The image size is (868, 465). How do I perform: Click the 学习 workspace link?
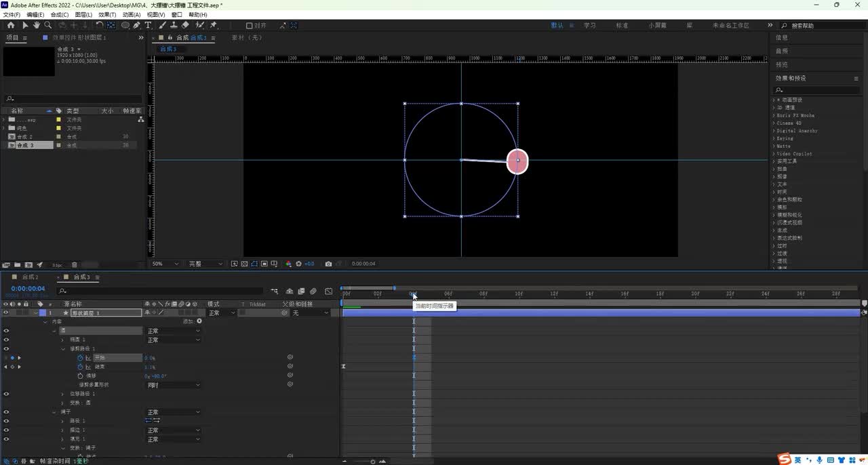(x=589, y=25)
